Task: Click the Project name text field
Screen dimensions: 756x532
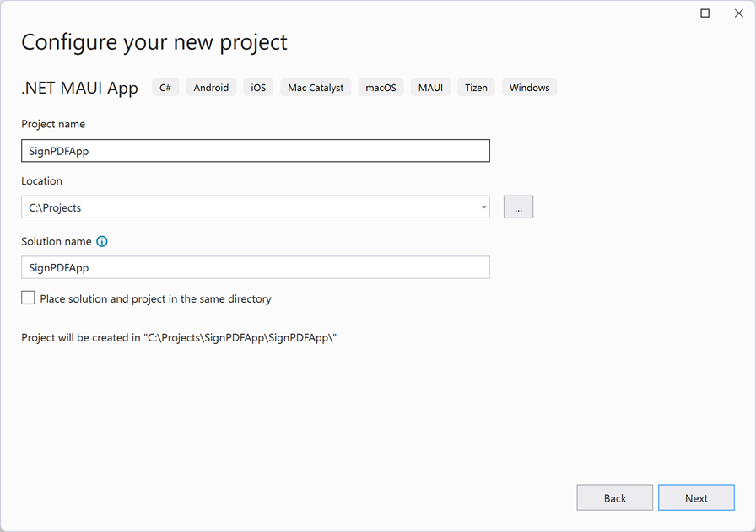Action: (x=253, y=150)
